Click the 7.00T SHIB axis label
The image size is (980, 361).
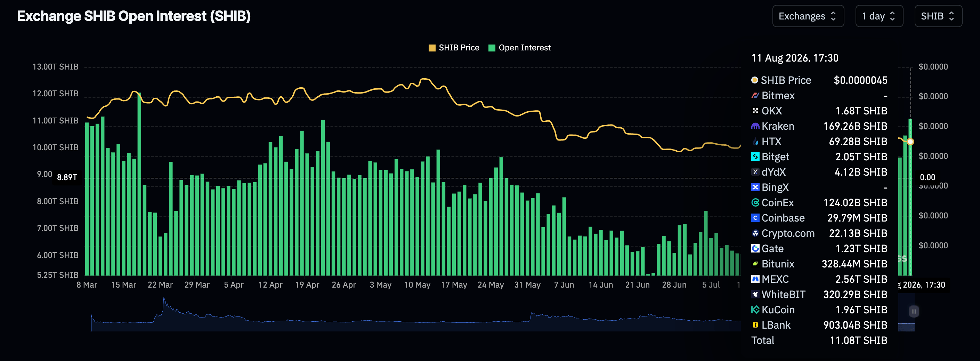pyautogui.click(x=57, y=228)
